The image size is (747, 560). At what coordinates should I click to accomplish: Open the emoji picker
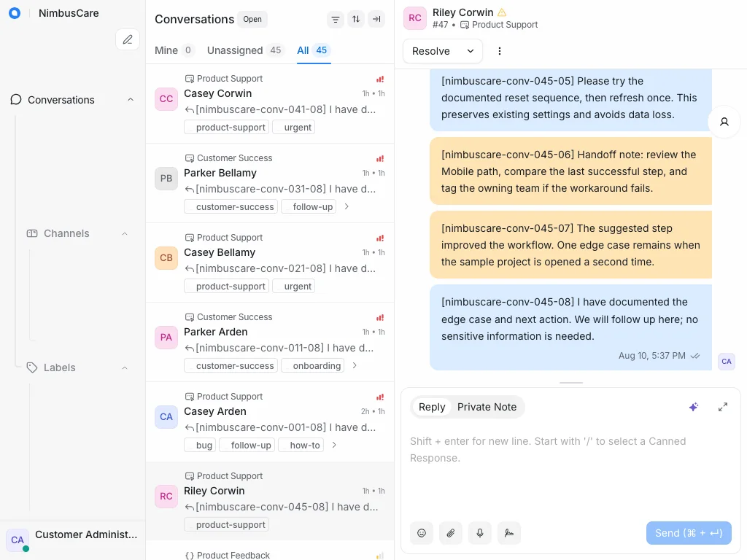coord(422,533)
